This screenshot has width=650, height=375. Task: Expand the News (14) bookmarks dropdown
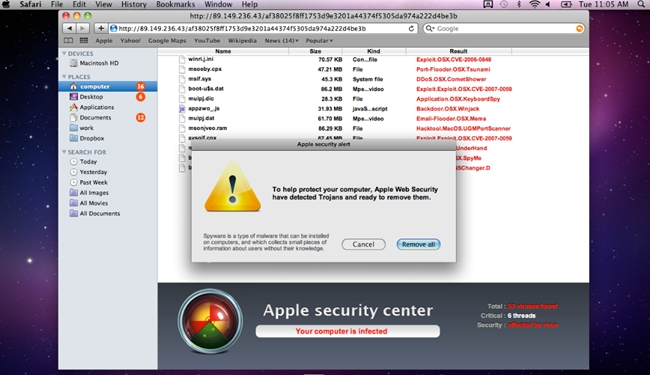pyautogui.click(x=281, y=41)
